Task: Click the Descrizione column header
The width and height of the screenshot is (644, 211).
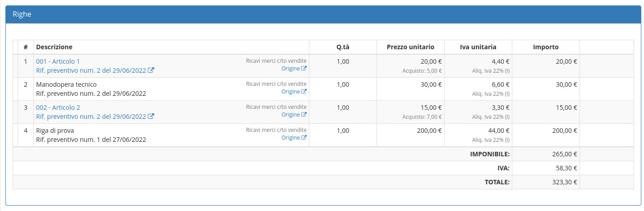Action: pyautogui.click(x=54, y=47)
